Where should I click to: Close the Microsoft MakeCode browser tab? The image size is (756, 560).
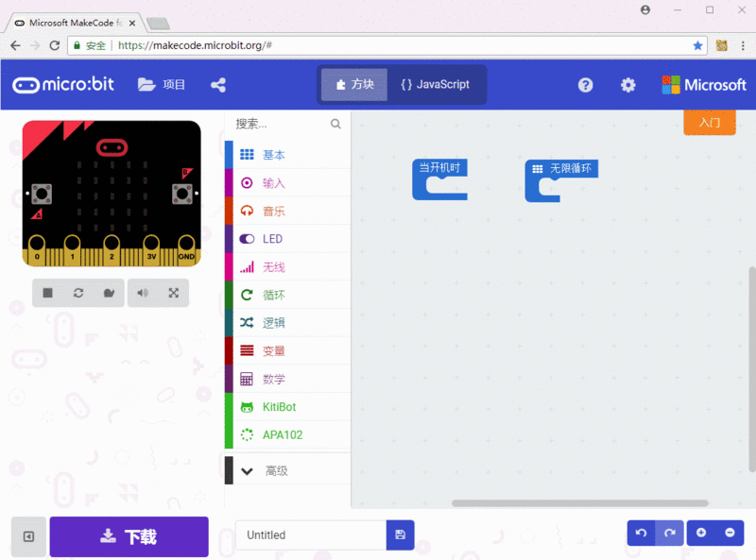(x=132, y=23)
